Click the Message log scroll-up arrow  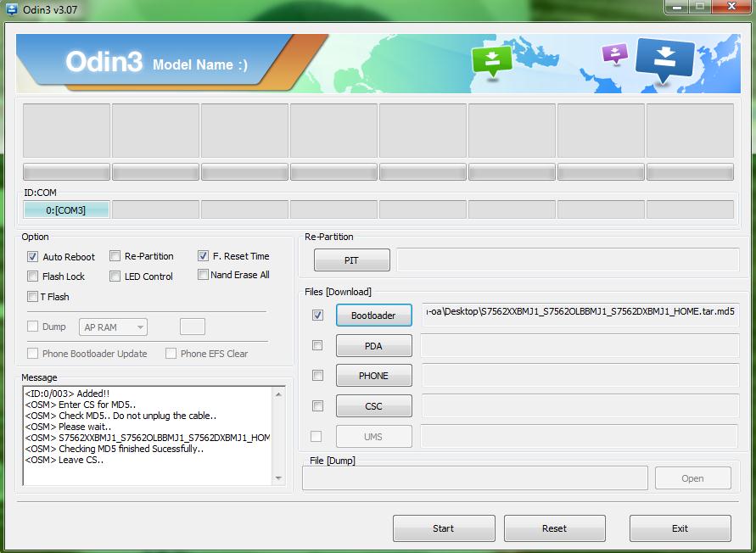278,394
